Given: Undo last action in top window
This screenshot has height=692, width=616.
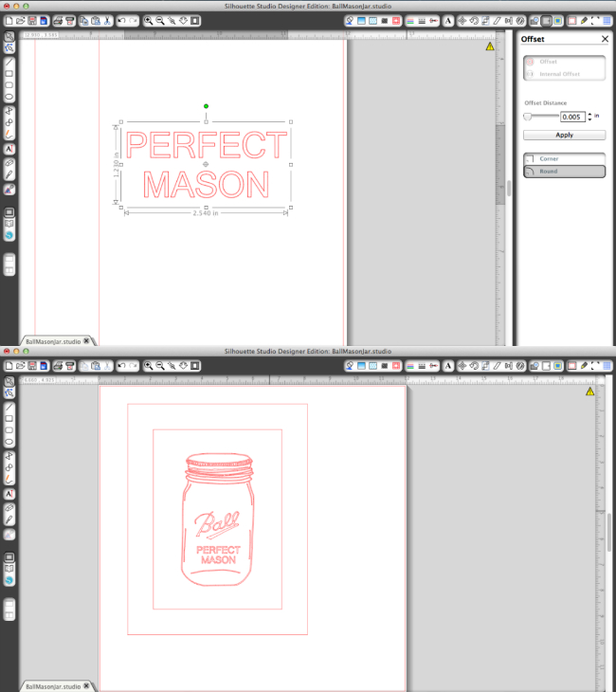Looking at the screenshot, I should (x=122, y=21).
